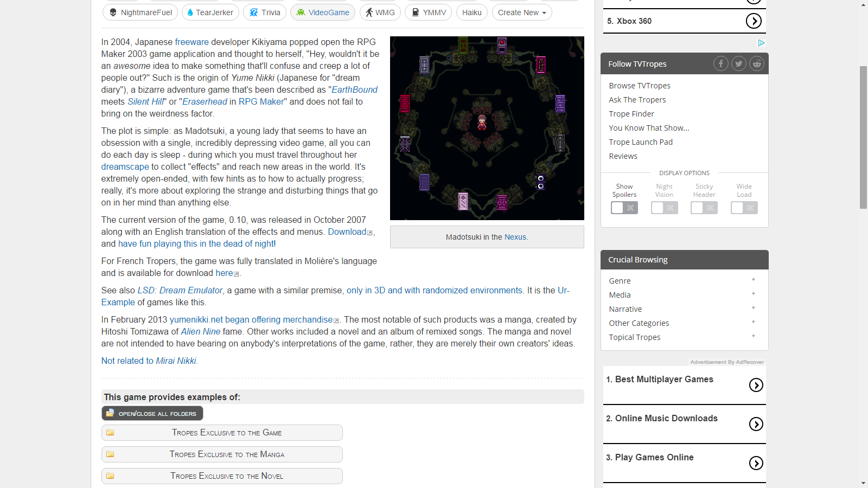Open the Create New dropdown

click(x=522, y=12)
